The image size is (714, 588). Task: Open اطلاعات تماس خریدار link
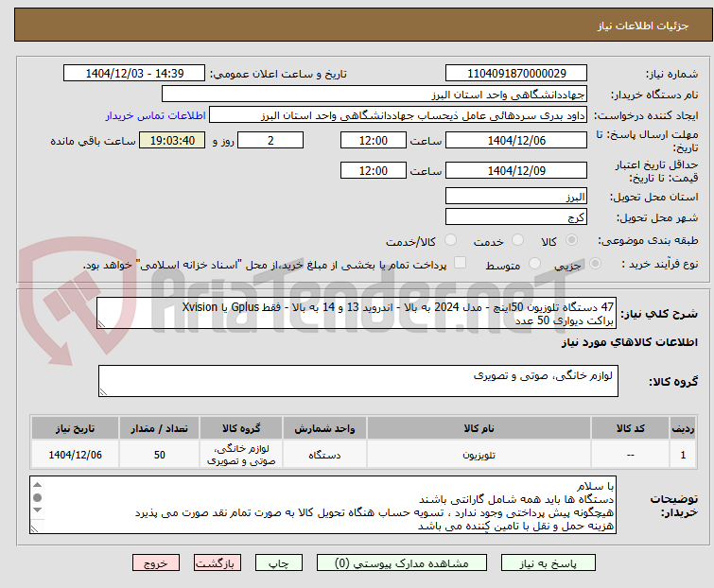tap(156, 115)
